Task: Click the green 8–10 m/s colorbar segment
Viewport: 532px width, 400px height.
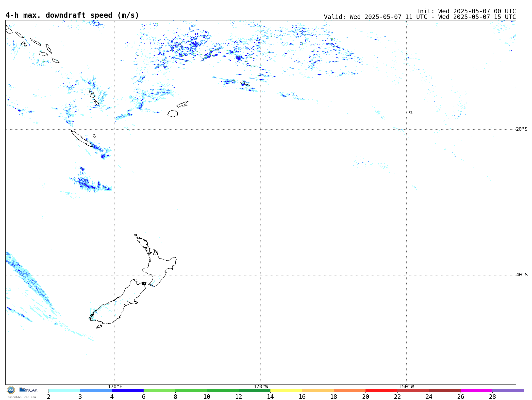Action: point(191,390)
